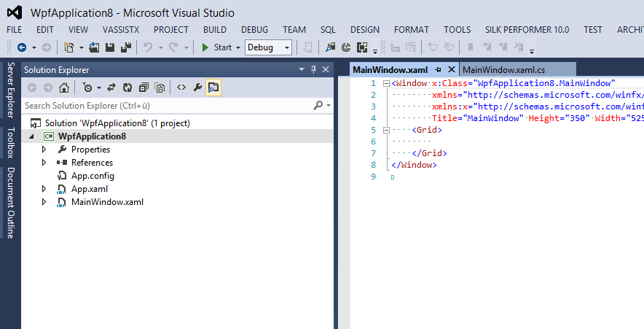Click the Visual Studio logo in title bar
This screenshot has width=644, height=329.
(x=15, y=12)
